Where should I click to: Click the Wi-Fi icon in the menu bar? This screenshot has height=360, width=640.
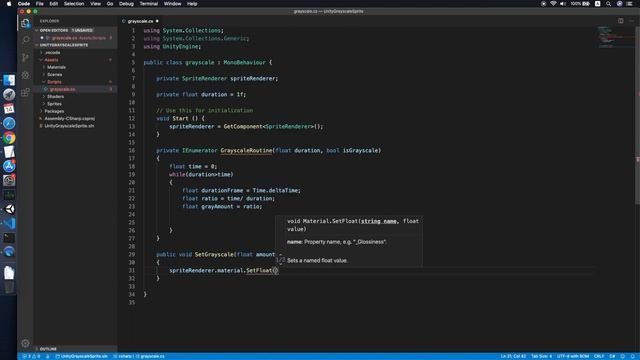point(553,4)
